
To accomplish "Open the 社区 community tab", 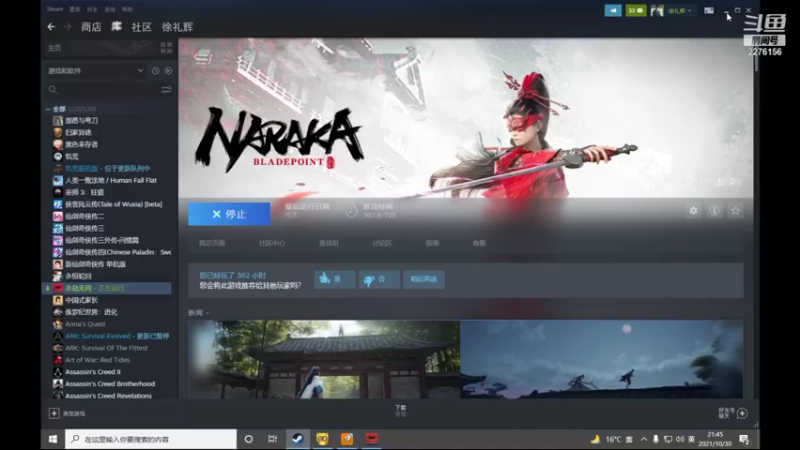I will pyautogui.click(x=141, y=27).
